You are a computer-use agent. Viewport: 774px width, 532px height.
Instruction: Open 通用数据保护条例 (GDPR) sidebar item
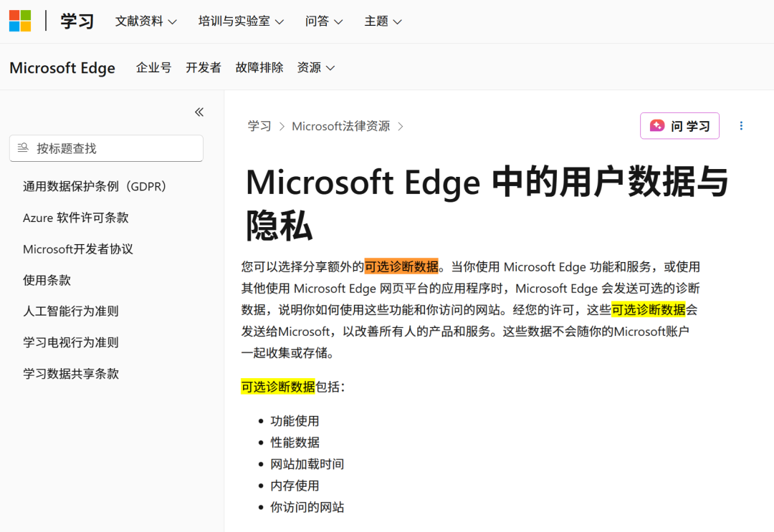[95, 186]
